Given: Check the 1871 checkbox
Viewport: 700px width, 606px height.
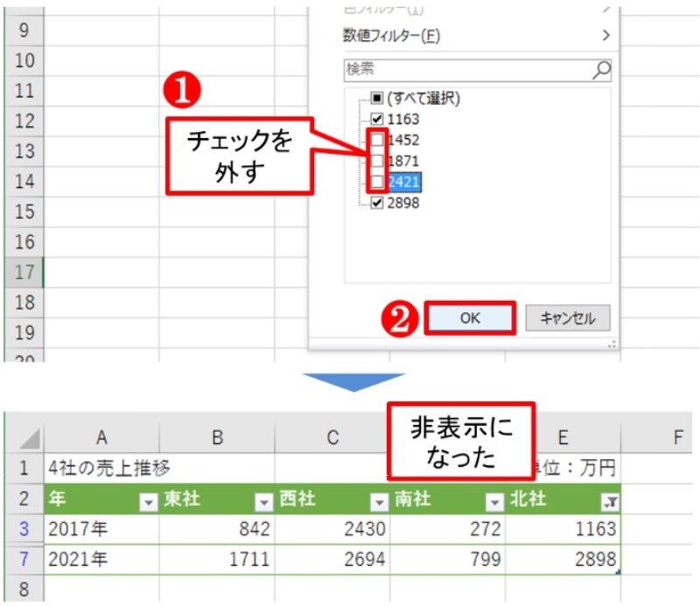Looking at the screenshot, I should 375,158.
